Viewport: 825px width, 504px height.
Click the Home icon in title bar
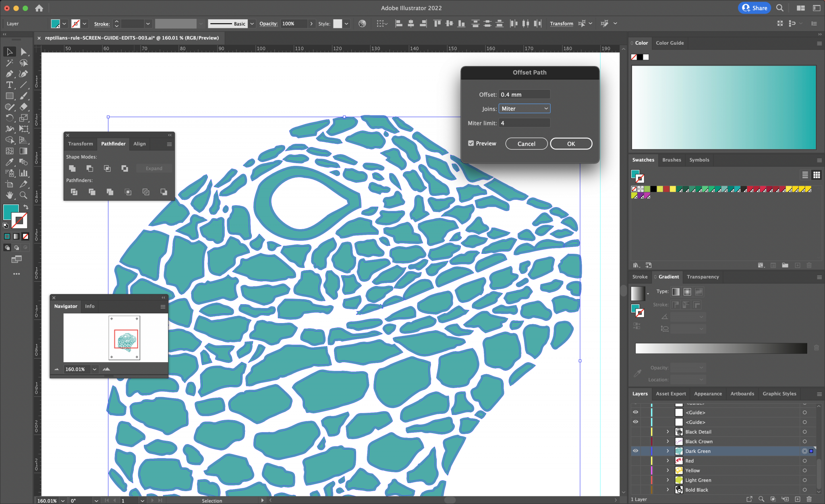[39, 8]
